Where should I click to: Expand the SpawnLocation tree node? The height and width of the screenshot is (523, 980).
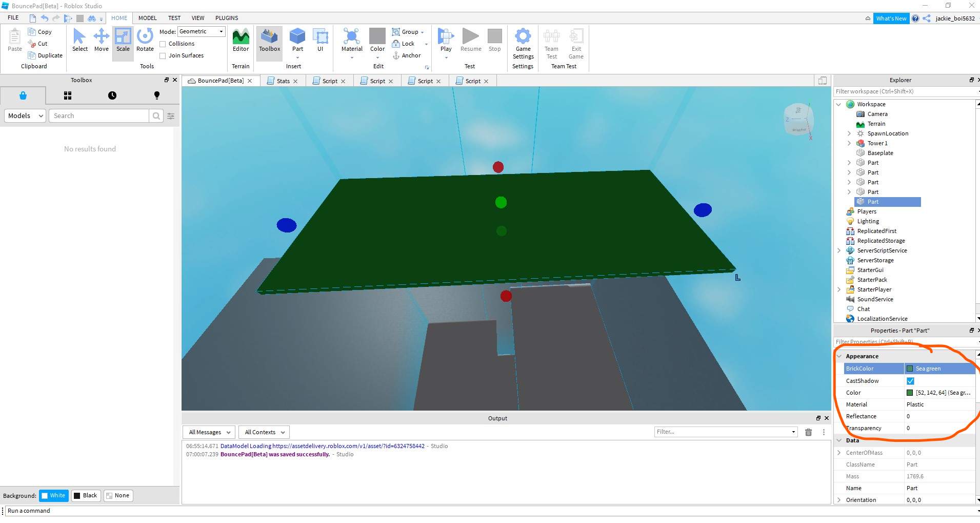point(849,133)
